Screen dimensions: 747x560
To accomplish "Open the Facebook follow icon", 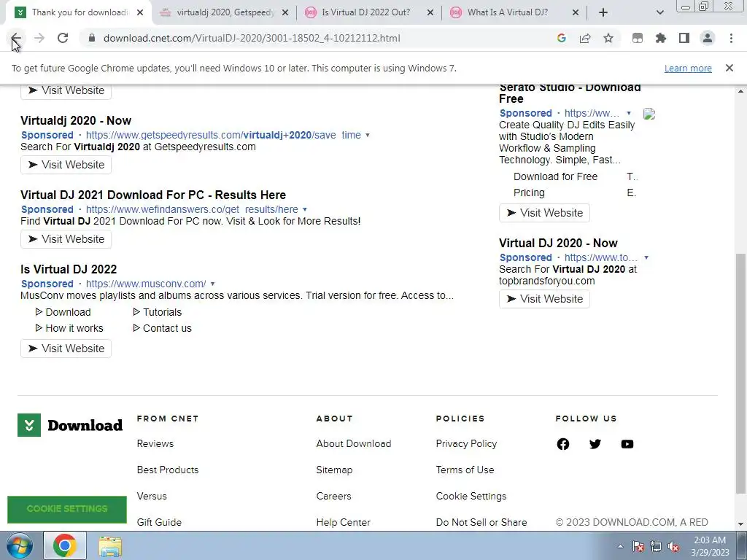I will pos(563,444).
